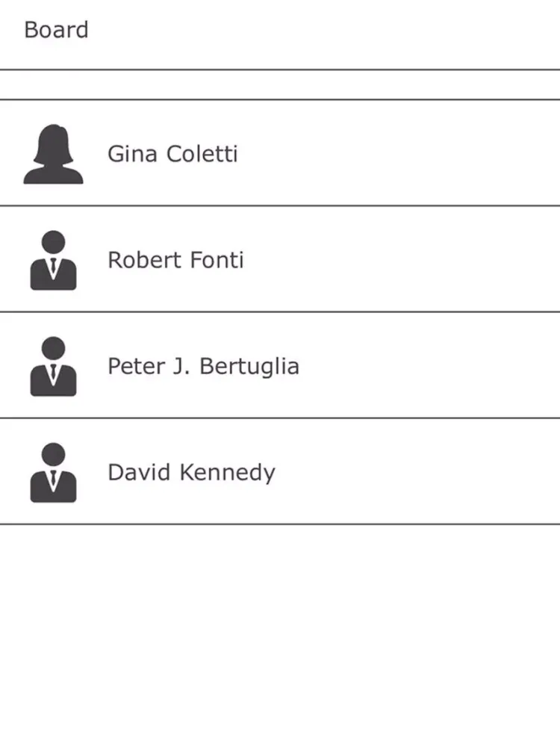Click empty header space right of Board
The height and width of the screenshot is (747, 560).
tap(336, 30)
